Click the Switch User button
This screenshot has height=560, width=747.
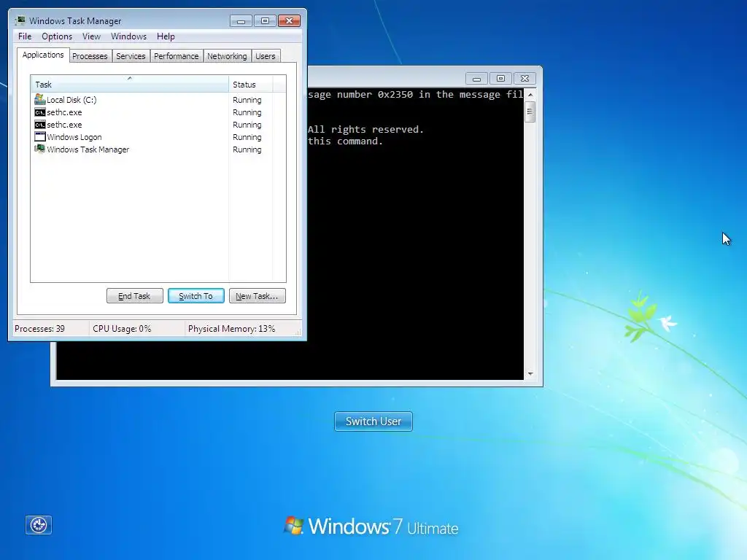tap(373, 421)
